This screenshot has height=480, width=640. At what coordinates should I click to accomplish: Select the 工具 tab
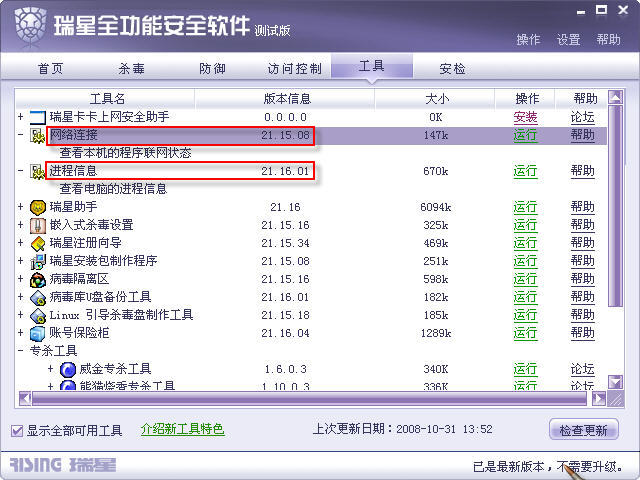point(371,66)
